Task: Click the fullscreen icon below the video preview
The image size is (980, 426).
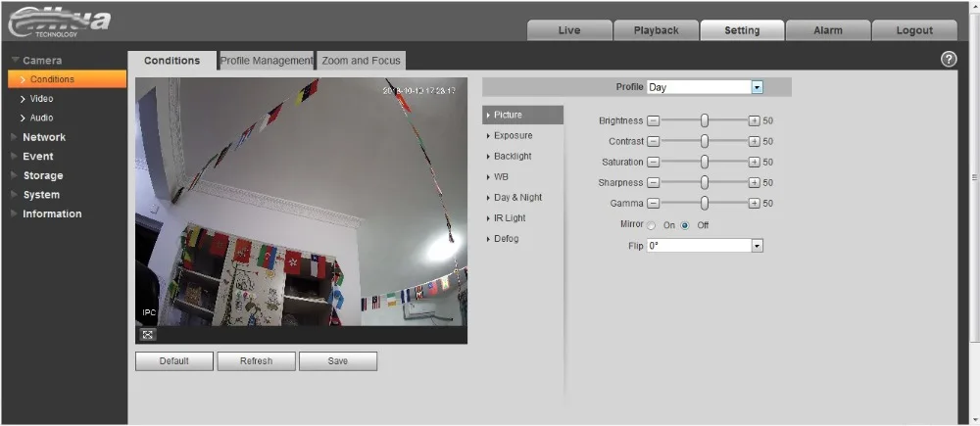Action: 148,335
